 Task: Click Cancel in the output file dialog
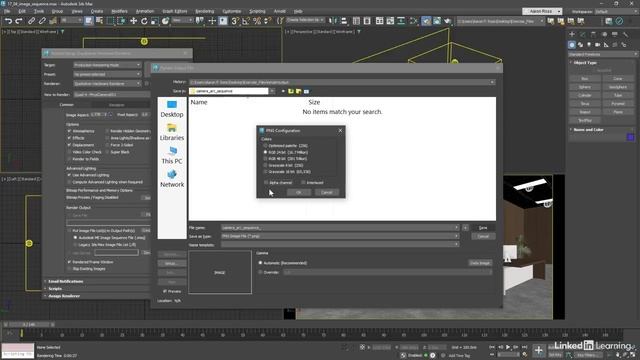[x=483, y=236]
